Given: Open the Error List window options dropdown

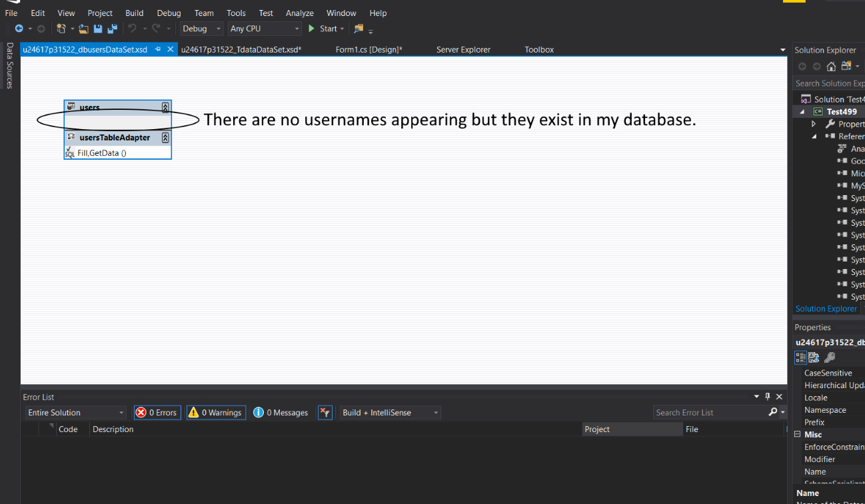Looking at the screenshot, I should pyautogui.click(x=756, y=397).
